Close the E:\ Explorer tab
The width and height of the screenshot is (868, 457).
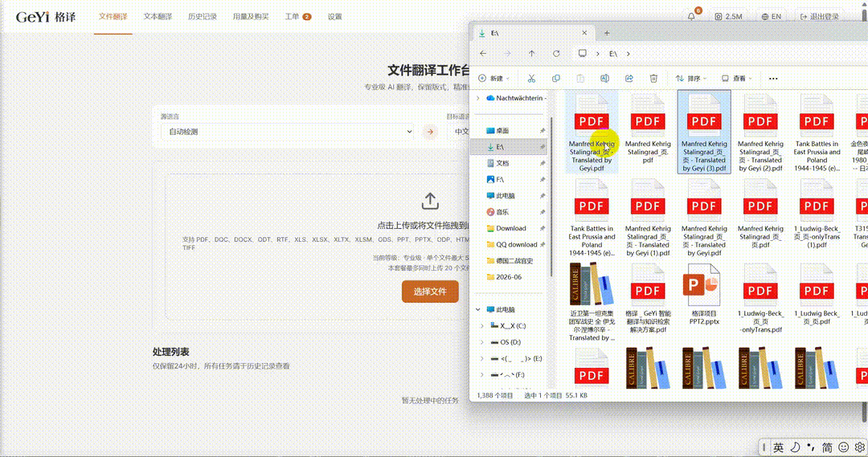[584, 33]
